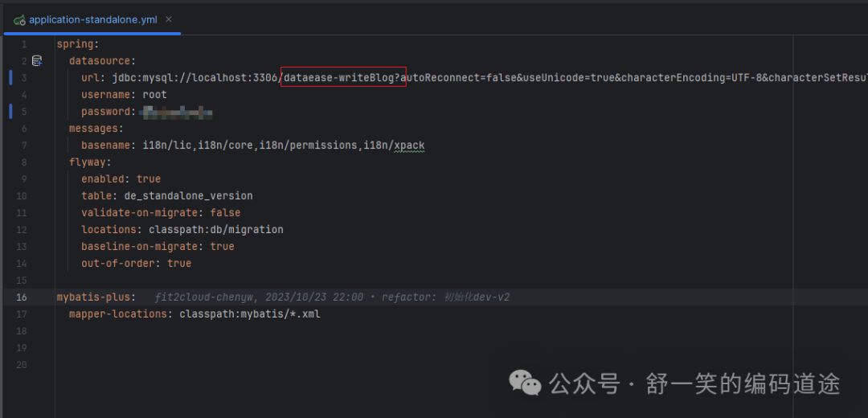Image resolution: width=868 pixels, height=418 pixels.
Task: Click the blue change marker on line 5
Action: 10,112
